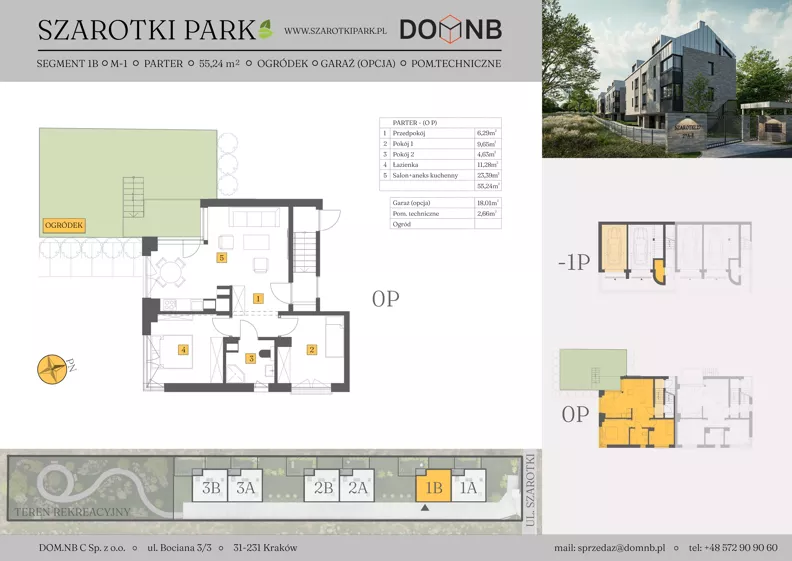Click room marker 1 on the floor plan
The height and width of the screenshot is (561, 792).
(x=258, y=298)
